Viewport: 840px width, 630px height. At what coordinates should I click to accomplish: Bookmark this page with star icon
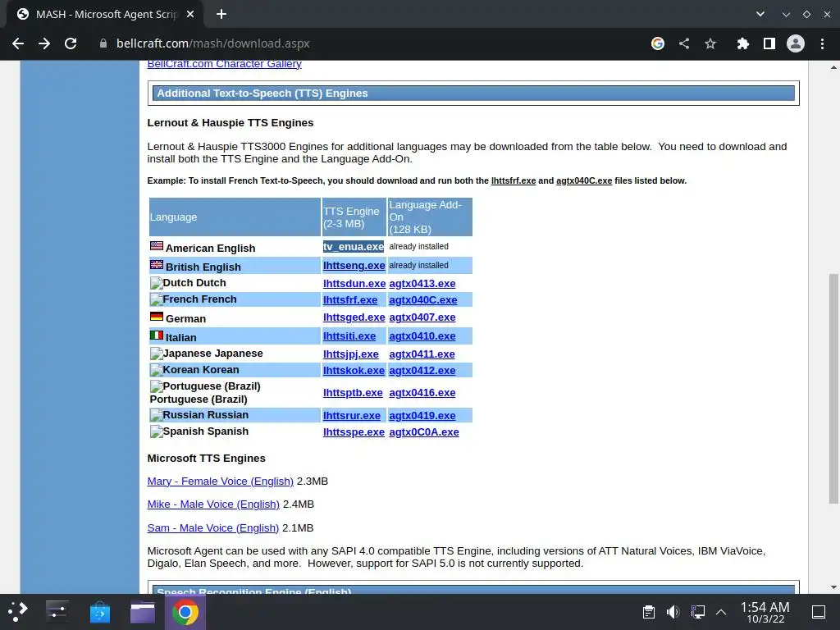point(710,43)
